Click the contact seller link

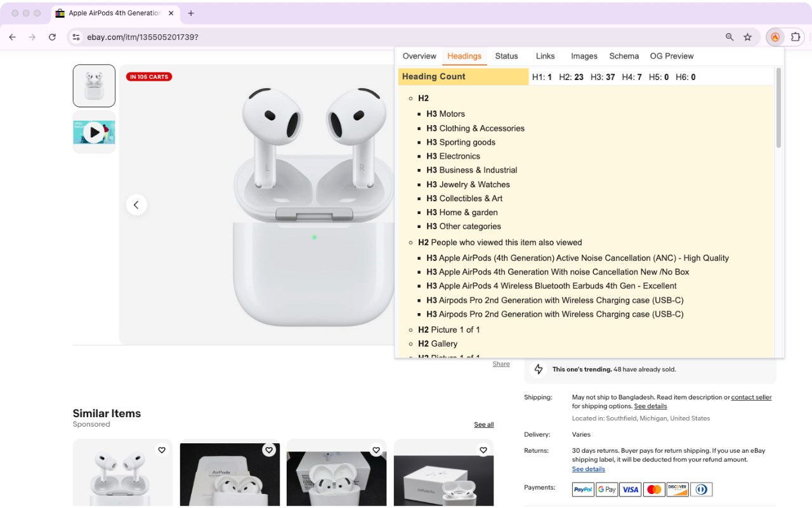pos(751,398)
